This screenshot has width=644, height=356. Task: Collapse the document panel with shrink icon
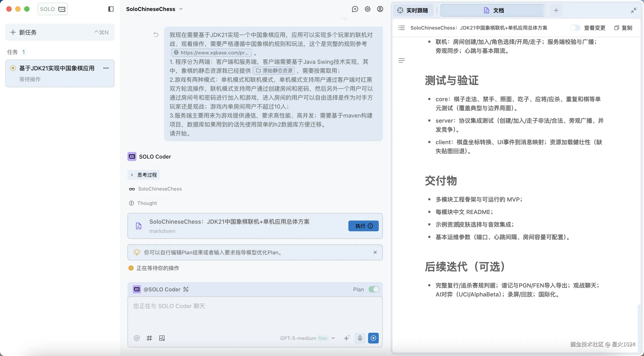pyautogui.click(x=633, y=10)
